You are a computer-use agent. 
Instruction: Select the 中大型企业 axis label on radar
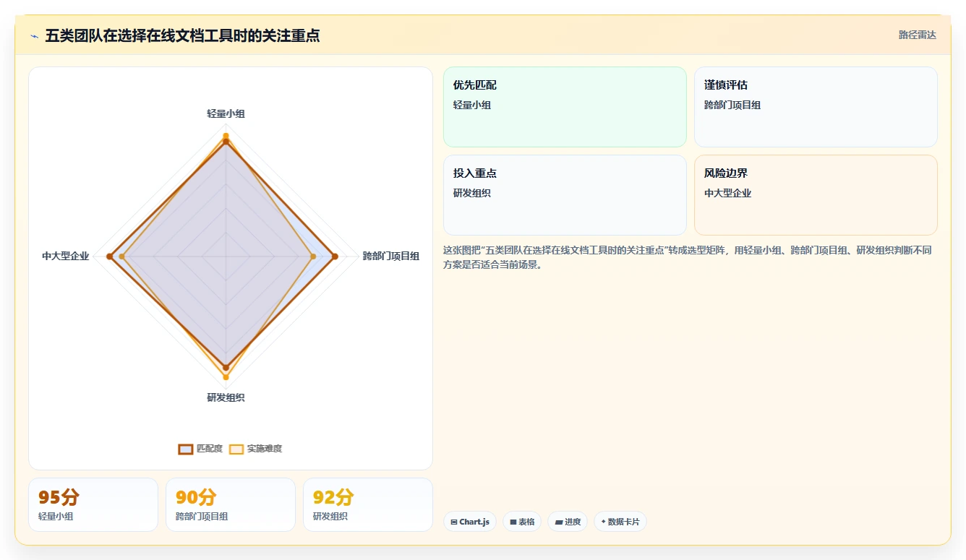(66, 256)
